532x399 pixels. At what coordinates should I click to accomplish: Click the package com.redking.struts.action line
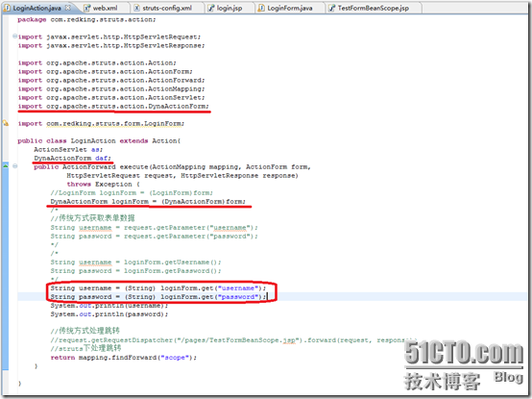click(x=86, y=19)
